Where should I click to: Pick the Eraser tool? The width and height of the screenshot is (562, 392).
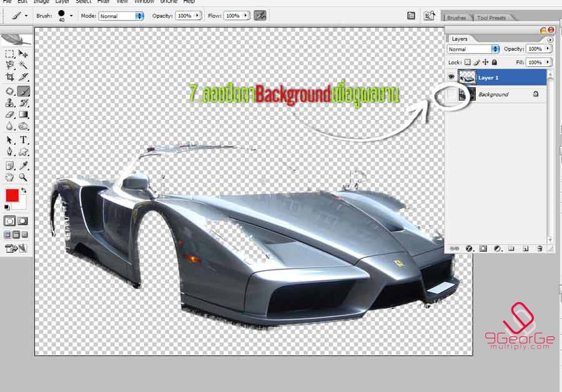[x=10, y=115]
